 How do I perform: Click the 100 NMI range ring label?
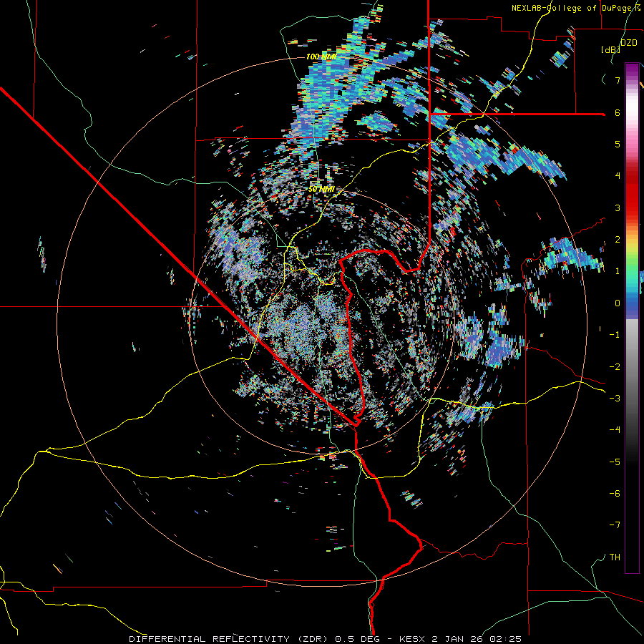[x=321, y=57]
